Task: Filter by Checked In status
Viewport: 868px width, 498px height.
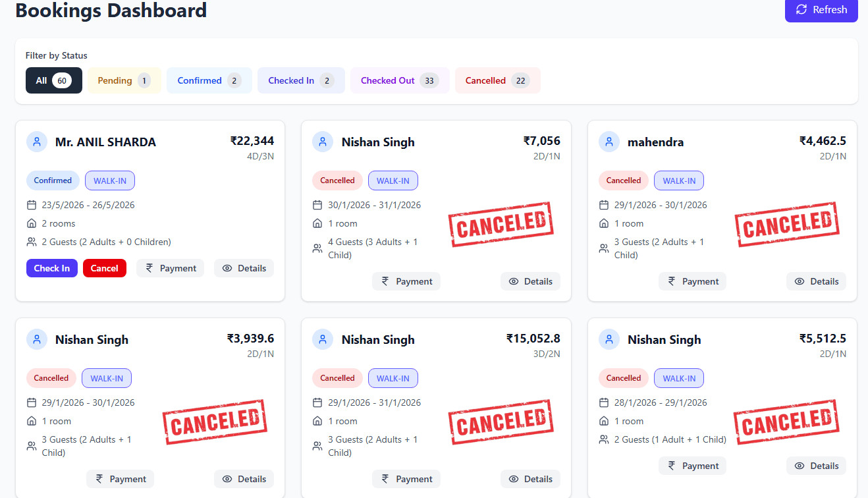Action: [x=301, y=80]
